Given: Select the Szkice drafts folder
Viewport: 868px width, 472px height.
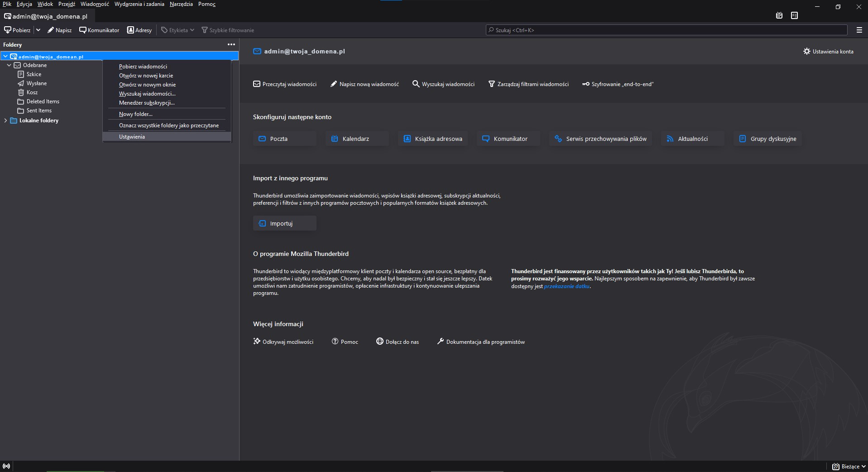Looking at the screenshot, I should 34,74.
